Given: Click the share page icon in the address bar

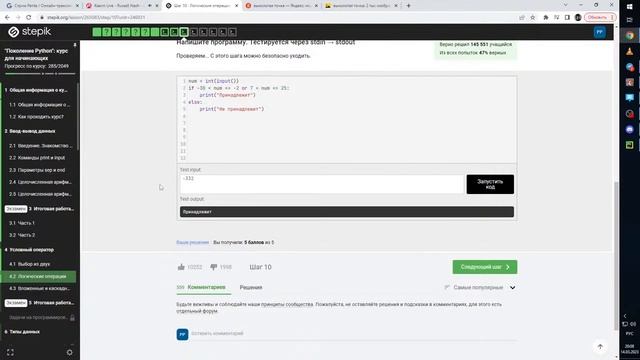Looking at the screenshot, I should [x=522, y=17].
